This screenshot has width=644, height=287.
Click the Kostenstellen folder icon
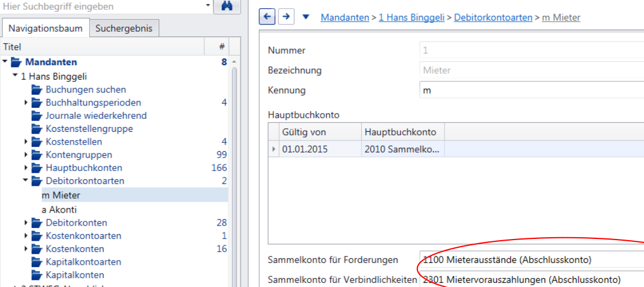pos(37,142)
